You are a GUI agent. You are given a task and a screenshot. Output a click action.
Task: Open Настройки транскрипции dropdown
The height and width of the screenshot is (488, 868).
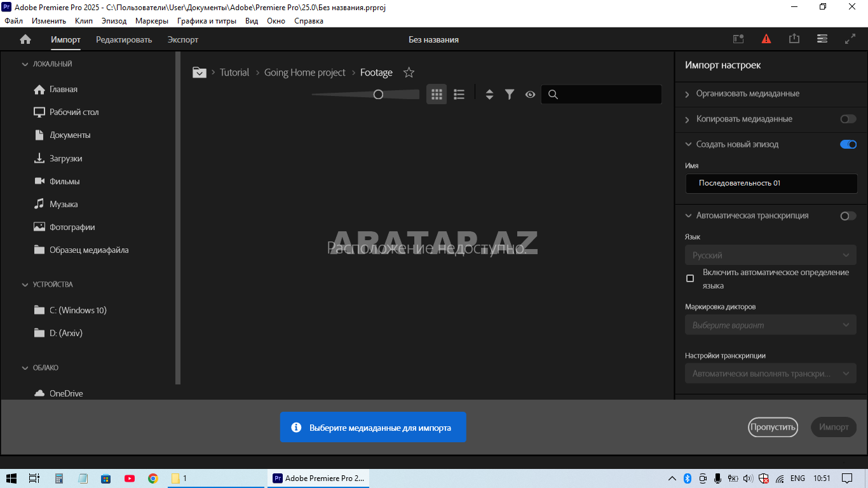771,374
